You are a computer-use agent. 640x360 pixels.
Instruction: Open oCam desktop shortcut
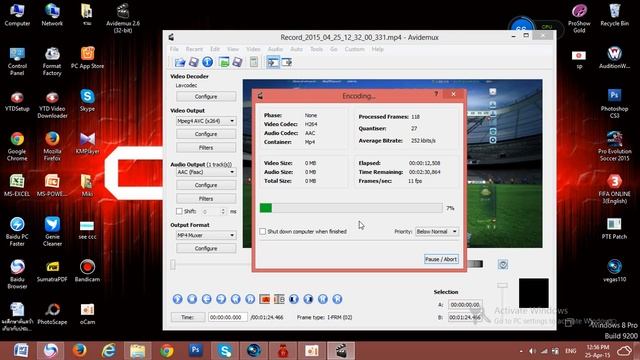coord(87,314)
